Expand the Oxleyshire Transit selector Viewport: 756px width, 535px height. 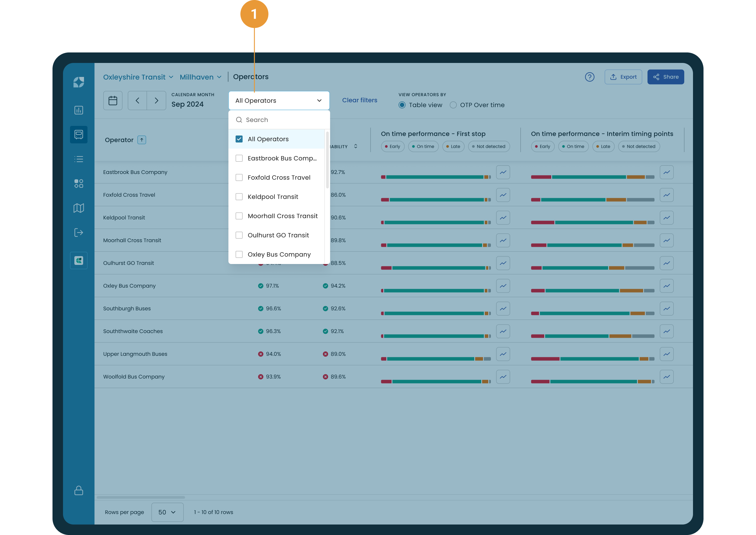pyautogui.click(x=138, y=77)
